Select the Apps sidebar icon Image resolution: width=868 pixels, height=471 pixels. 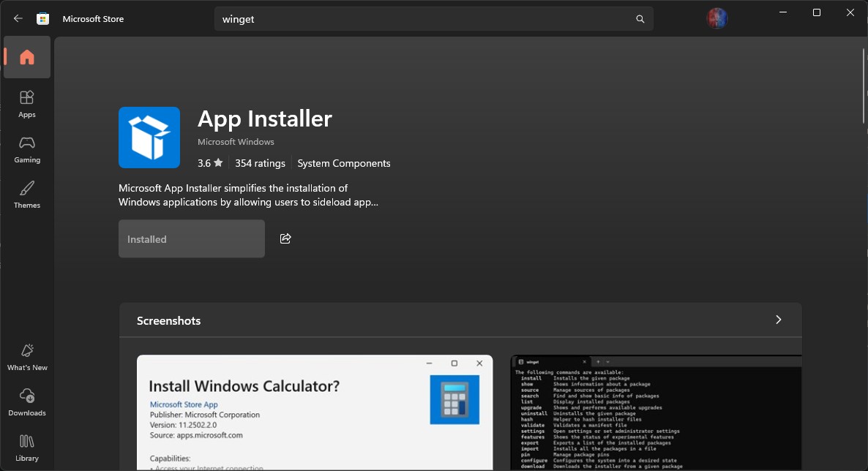27,102
